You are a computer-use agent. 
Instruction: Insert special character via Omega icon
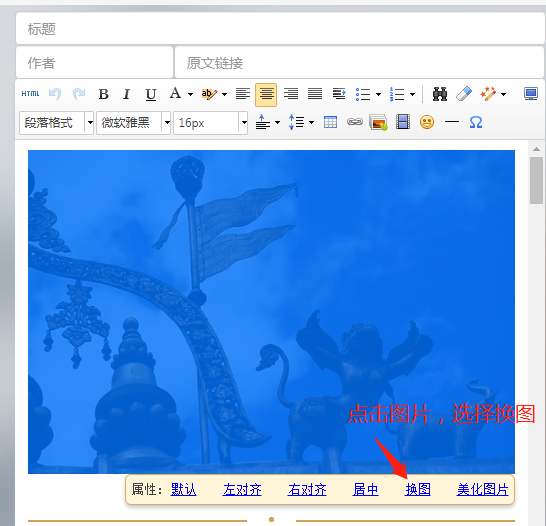[476, 122]
